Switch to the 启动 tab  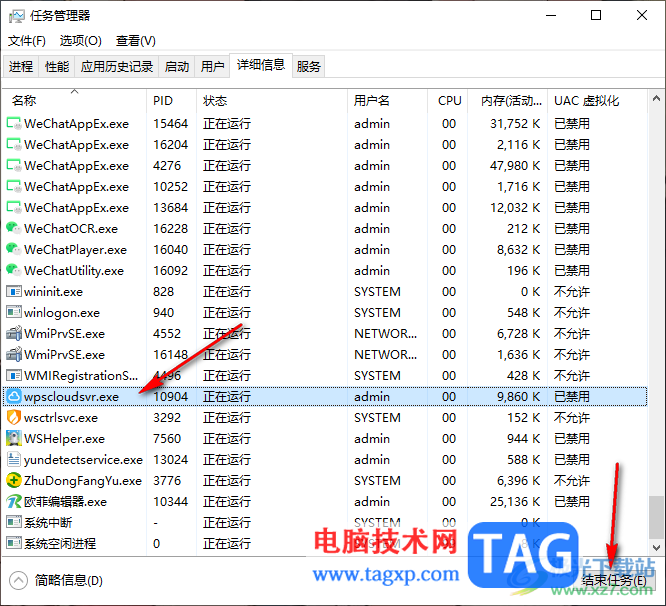point(177,66)
